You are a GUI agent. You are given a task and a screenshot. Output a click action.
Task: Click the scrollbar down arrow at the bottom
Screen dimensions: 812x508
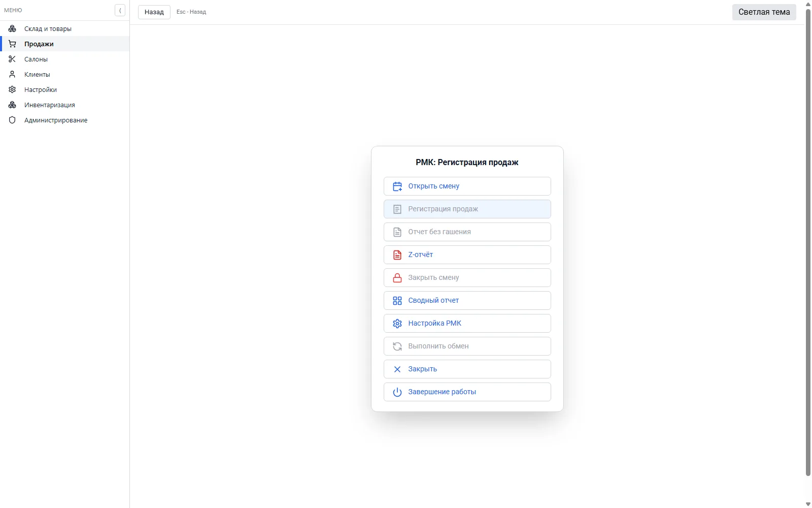(x=808, y=504)
